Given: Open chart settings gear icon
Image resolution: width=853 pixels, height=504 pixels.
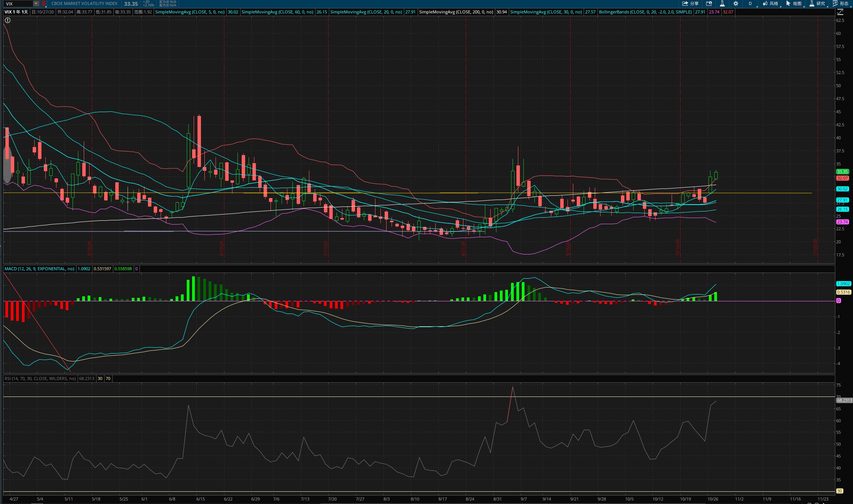Looking at the screenshot, I should pyautogui.click(x=736, y=3).
